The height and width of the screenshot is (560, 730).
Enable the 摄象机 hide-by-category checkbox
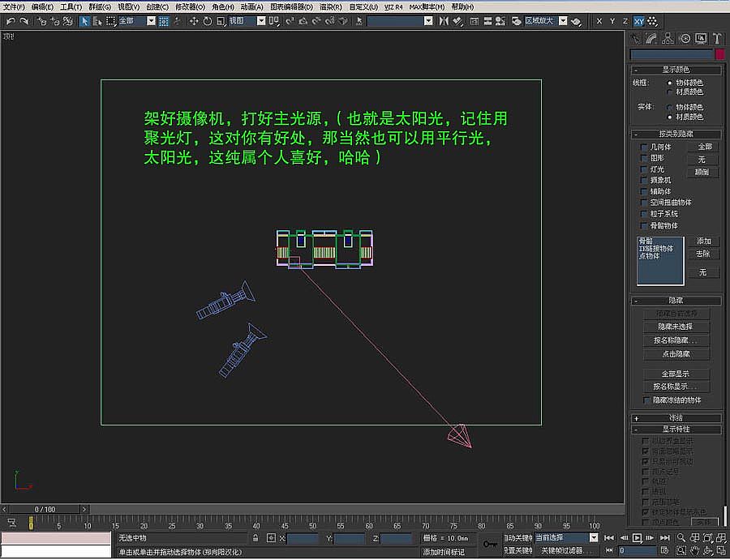tap(644, 179)
